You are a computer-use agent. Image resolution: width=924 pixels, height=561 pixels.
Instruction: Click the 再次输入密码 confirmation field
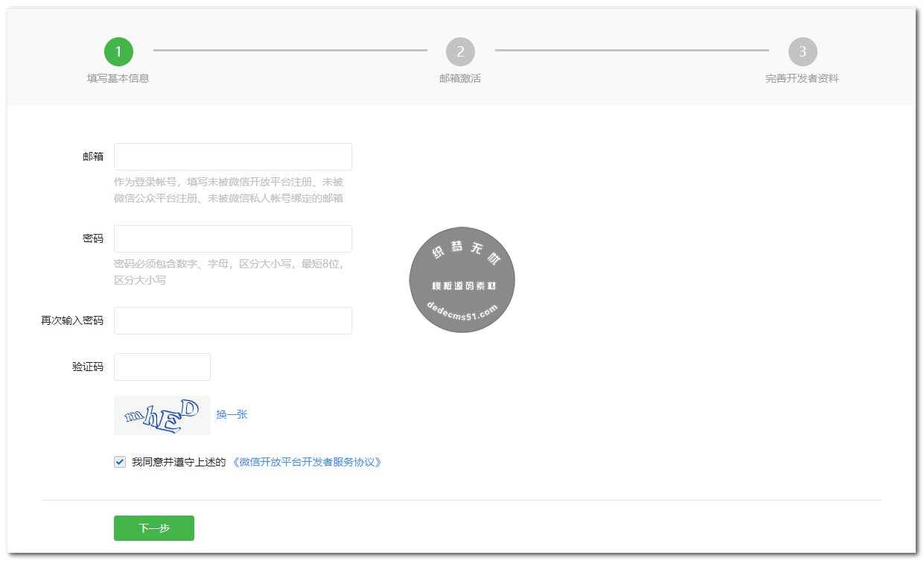(x=232, y=320)
